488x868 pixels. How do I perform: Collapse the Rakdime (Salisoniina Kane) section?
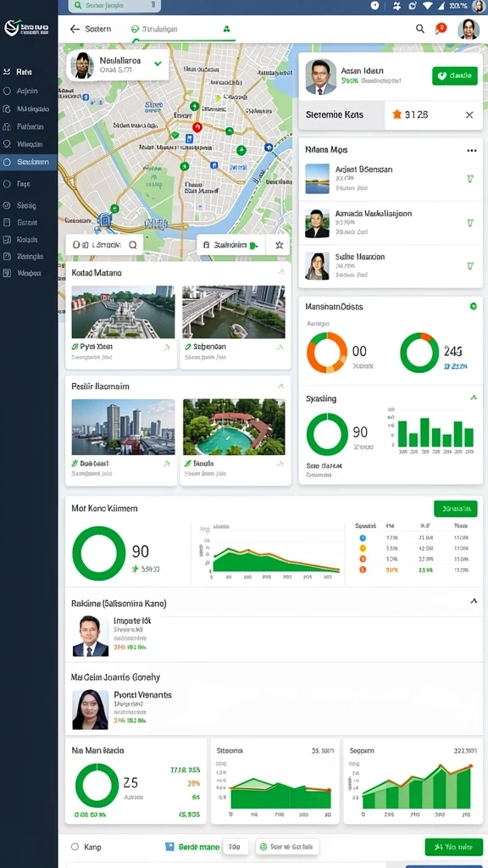click(474, 601)
